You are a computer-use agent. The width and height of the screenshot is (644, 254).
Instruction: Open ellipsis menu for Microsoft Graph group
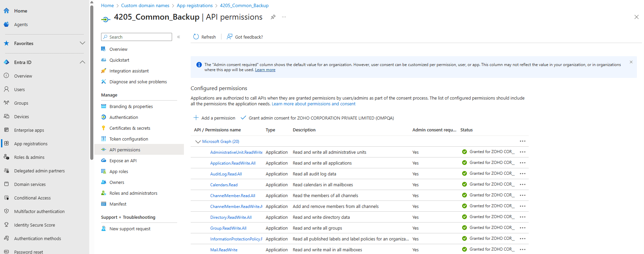(x=523, y=141)
